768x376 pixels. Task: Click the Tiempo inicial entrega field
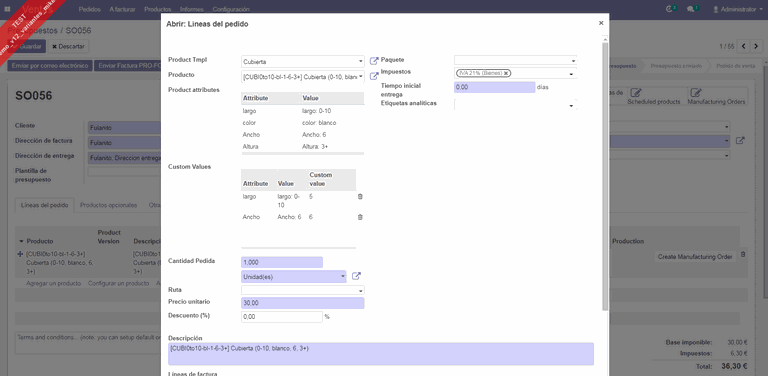[x=495, y=87]
